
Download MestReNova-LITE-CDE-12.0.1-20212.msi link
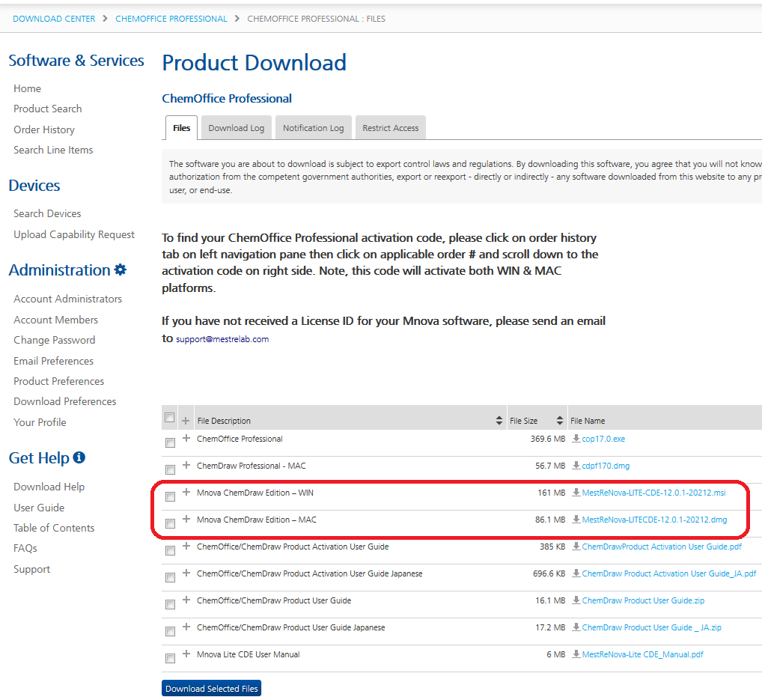653,493
